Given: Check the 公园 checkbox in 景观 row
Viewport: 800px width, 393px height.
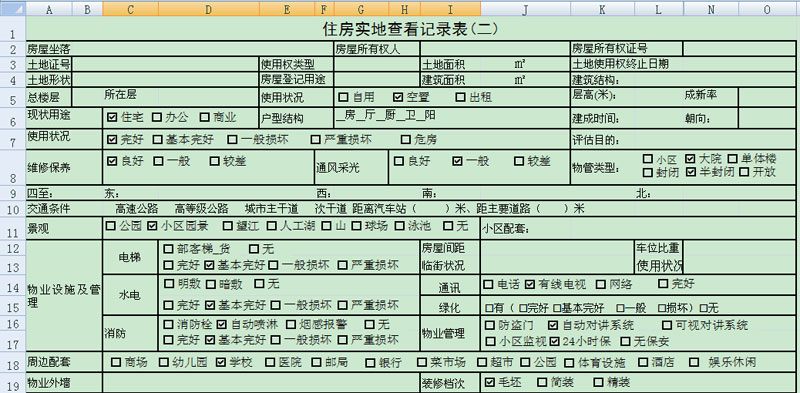Looking at the screenshot, I should 110,225.
